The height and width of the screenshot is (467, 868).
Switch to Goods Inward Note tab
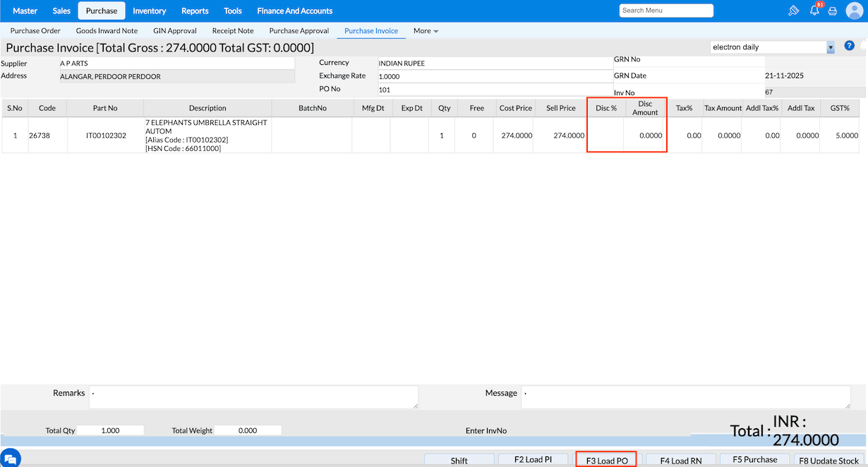107,31
